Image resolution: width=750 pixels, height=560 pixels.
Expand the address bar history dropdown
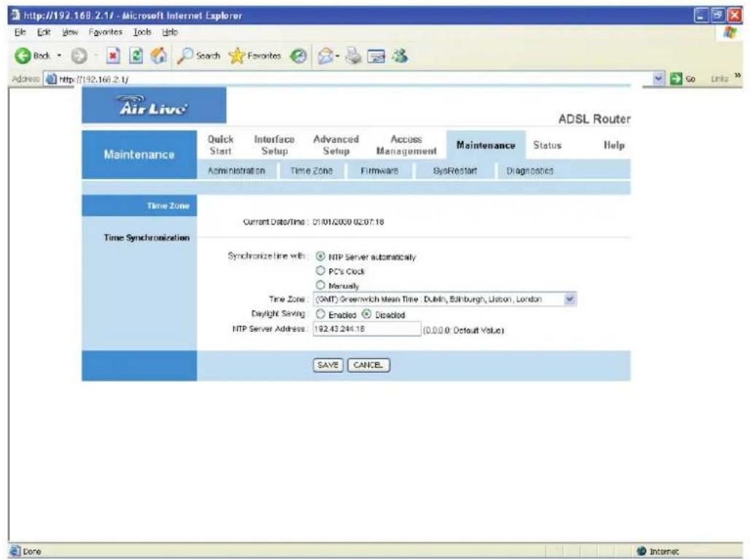point(659,79)
